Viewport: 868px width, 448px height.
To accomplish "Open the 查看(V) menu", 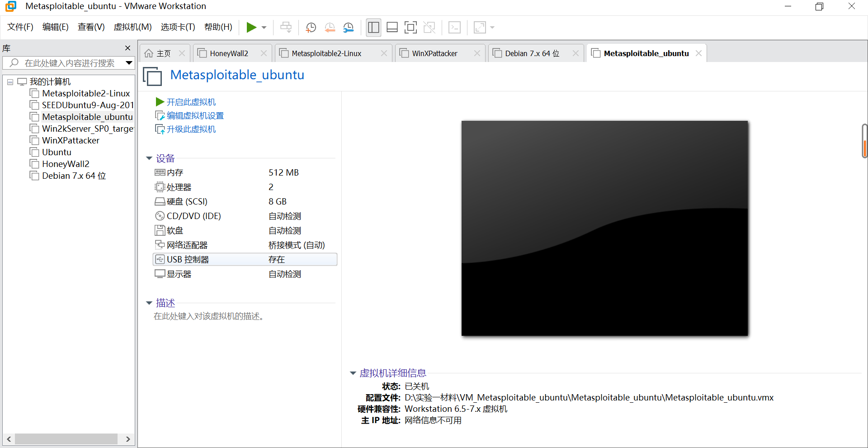I will (x=91, y=27).
